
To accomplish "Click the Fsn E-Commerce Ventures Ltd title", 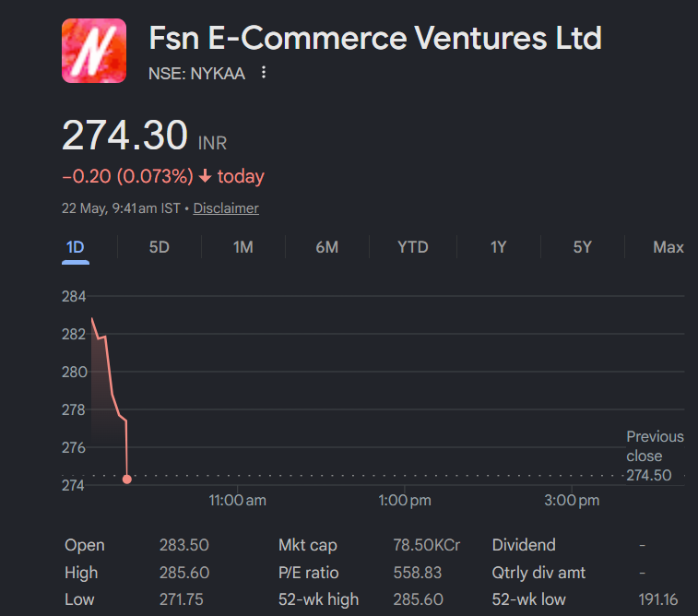I will (375, 38).
